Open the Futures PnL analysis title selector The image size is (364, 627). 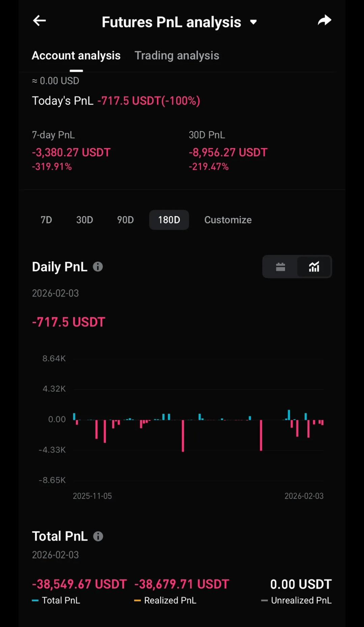pos(171,22)
